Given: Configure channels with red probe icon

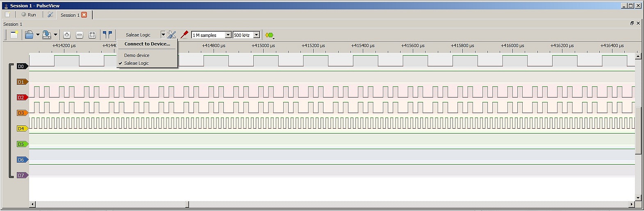Looking at the screenshot, I should click(x=184, y=35).
